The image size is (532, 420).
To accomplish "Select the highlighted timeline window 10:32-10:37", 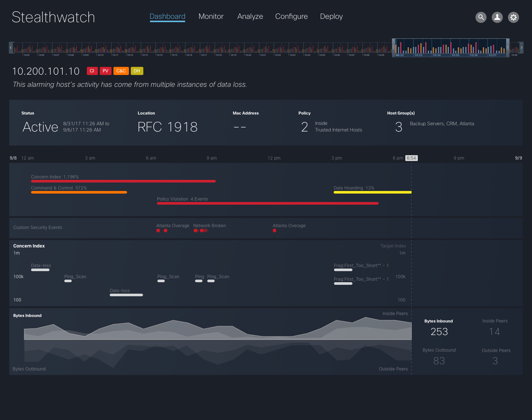I will click(451, 48).
